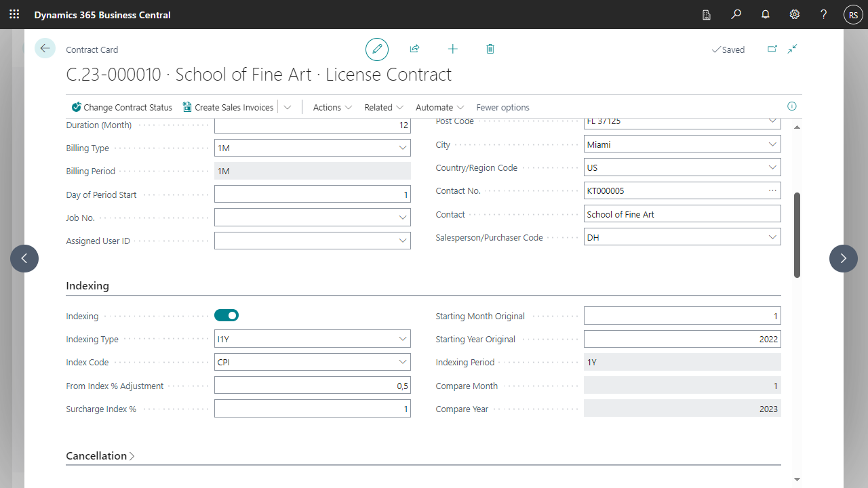Open the Actions menu

[332, 107]
